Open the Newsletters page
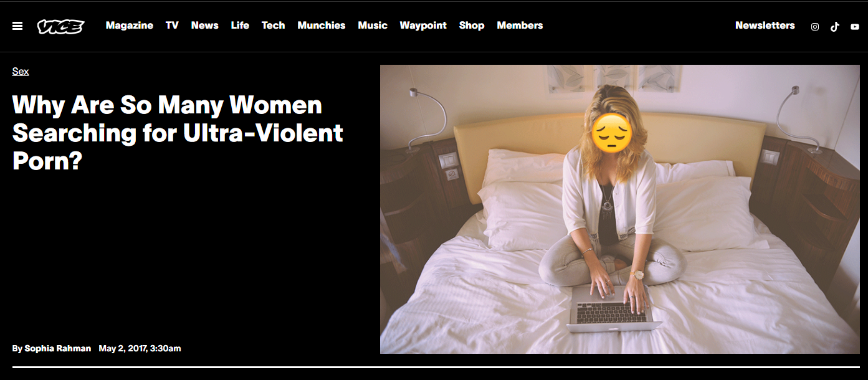Viewport: 868px width, 380px height. pyautogui.click(x=765, y=26)
